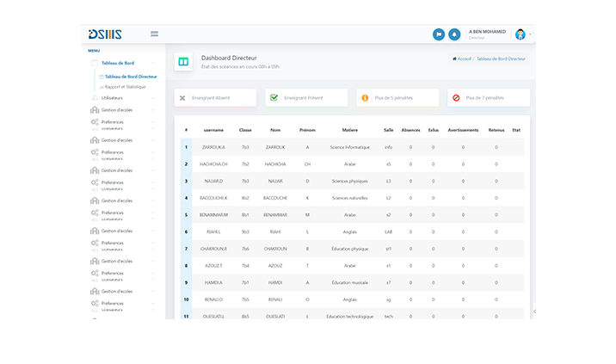Click the orange warning icon for 5 pénalités
616x364 pixels.
[365, 98]
